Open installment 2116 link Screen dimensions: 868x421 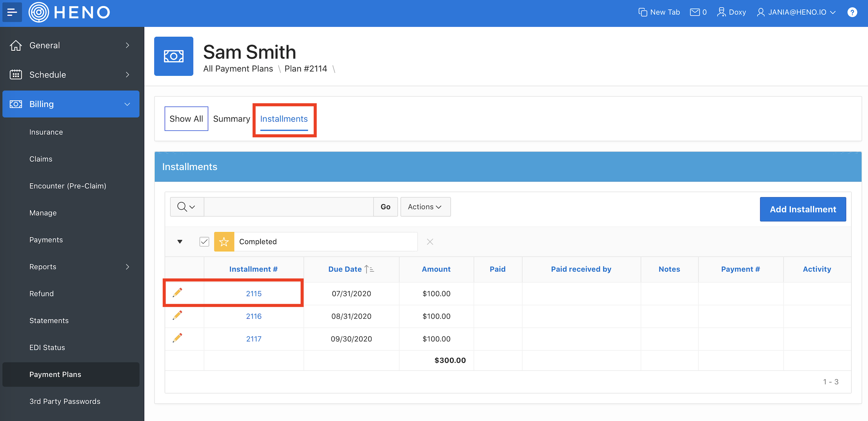(253, 316)
